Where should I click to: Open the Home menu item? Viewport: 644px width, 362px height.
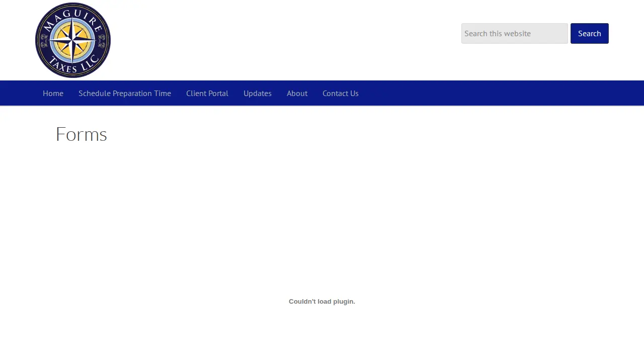click(x=53, y=93)
